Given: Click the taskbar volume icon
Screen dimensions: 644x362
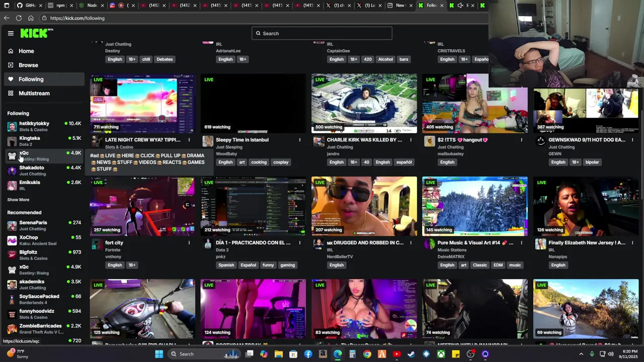Looking at the screenshot, I should click(x=610, y=354).
